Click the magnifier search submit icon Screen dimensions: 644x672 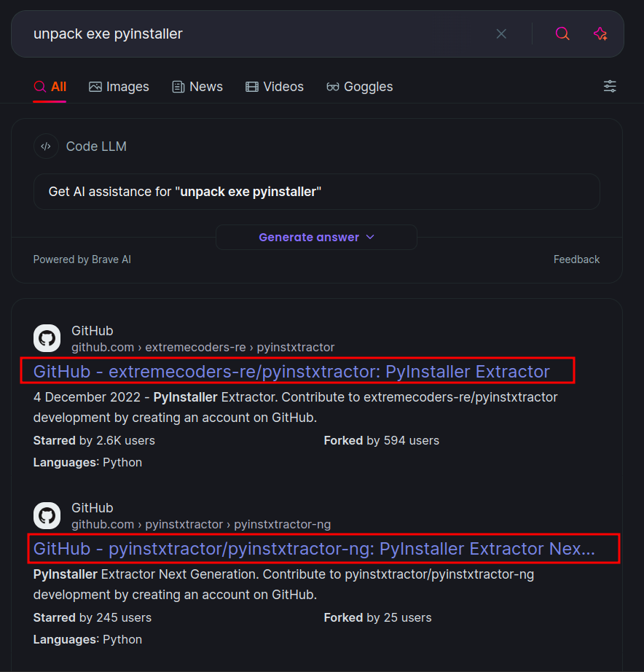[x=562, y=34]
